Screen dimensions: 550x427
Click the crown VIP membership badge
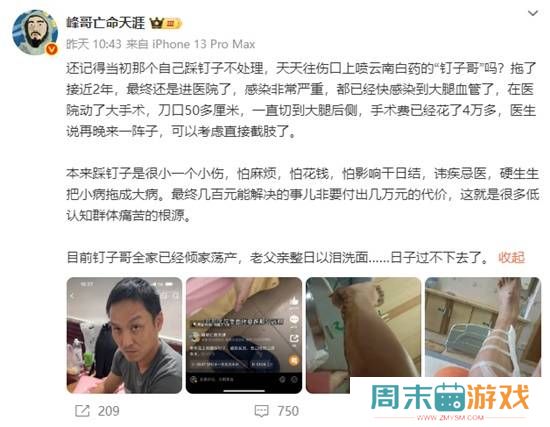(166, 23)
